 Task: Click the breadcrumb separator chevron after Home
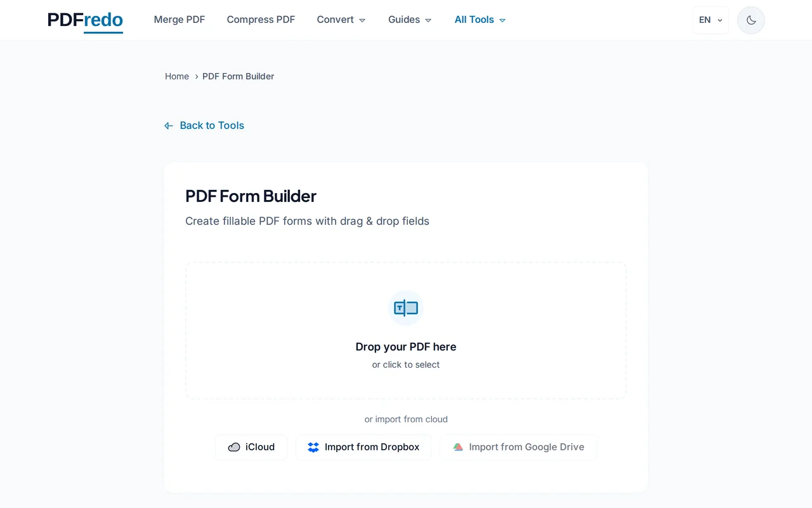pos(196,76)
